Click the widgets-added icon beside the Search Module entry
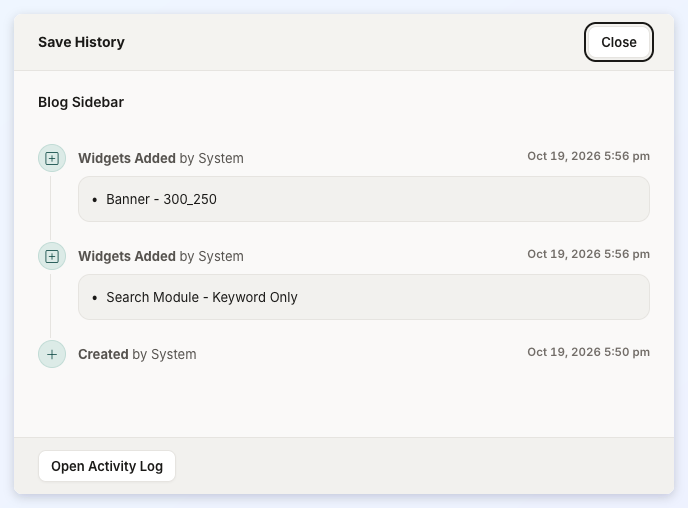The height and width of the screenshot is (508, 688). [52, 256]
